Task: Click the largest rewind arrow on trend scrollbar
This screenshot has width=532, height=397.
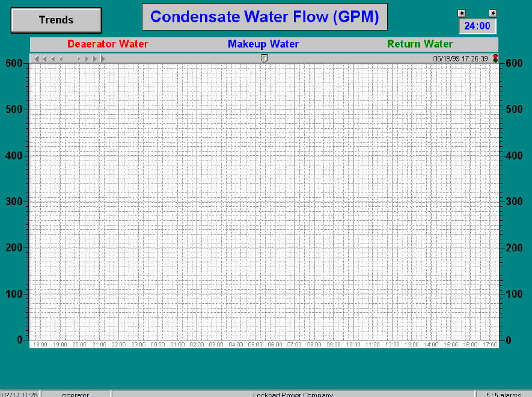Action: (x=36, y=59)
